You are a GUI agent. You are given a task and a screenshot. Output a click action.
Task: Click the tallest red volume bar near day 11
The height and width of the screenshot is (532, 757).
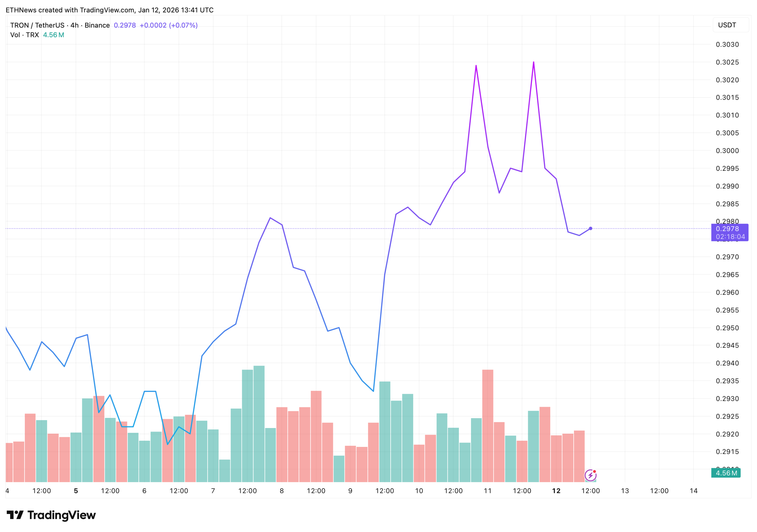(x=488, y=425)
